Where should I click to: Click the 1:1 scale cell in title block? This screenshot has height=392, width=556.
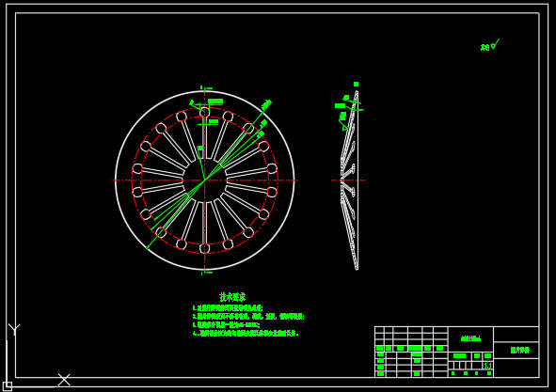click(x=488, y=366)
